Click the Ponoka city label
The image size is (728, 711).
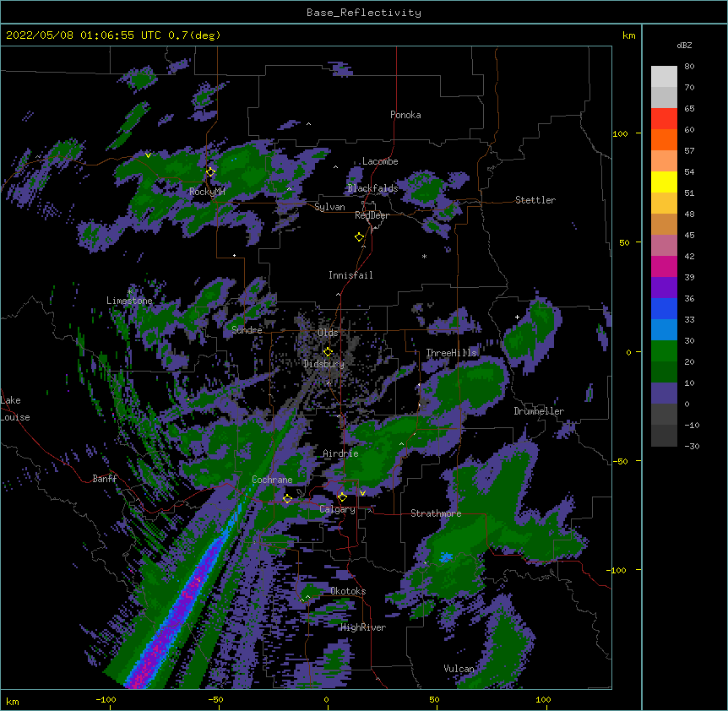tap(405, 115)
